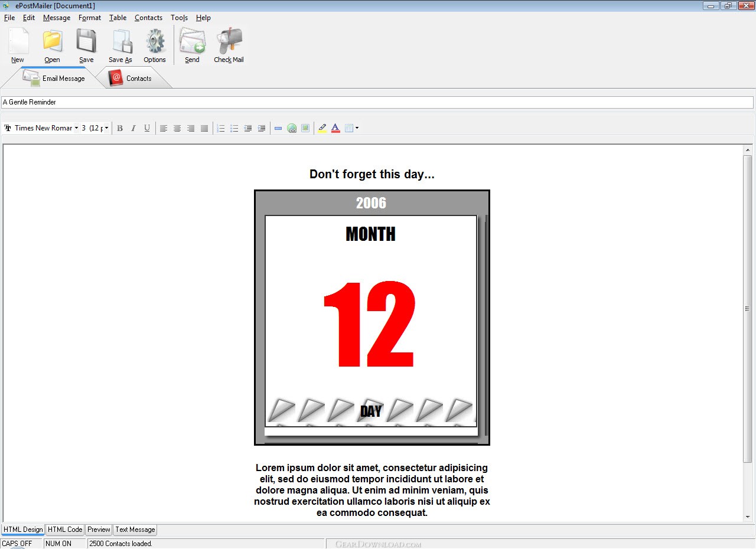The height and width of the screenshot is (549, 756).
Task: Switch to the HTML Code view
Action: click(x=65, y=530)
